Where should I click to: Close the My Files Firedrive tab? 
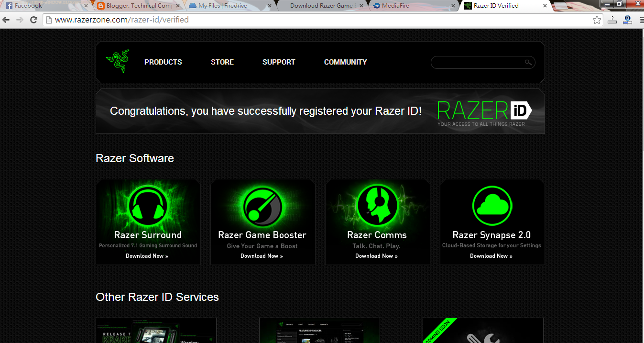pyautogui.click(x=270, y=6)
